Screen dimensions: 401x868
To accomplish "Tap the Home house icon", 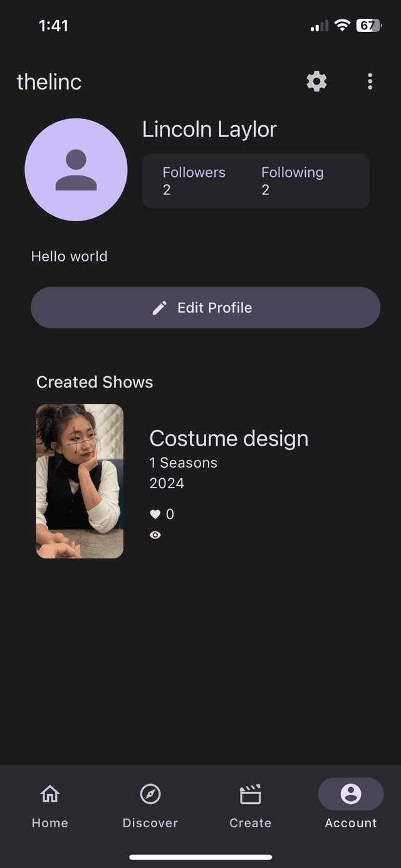I will click(x=50, y=795).
